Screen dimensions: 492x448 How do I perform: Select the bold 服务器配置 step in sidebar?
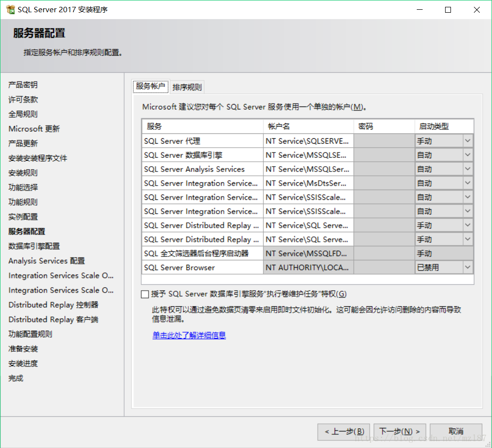pos(27,232)
